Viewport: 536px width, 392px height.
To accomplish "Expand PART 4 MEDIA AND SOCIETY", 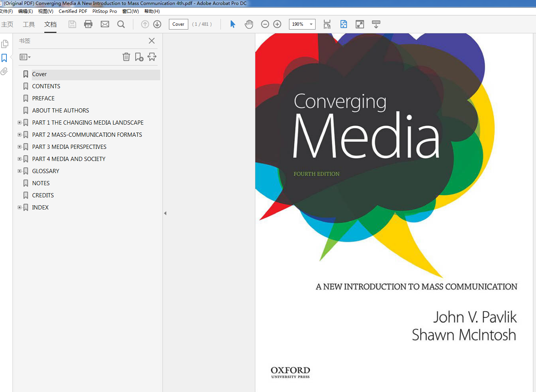I will tap(20, 159).
